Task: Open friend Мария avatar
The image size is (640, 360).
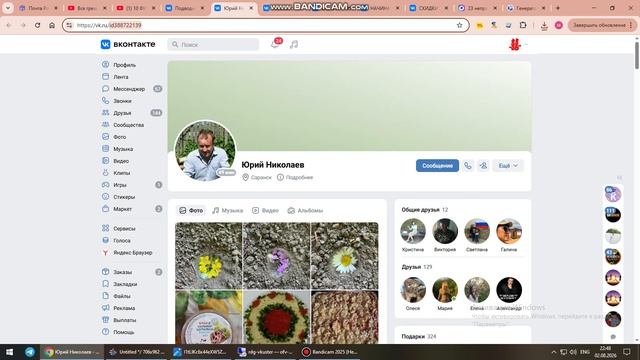Action: click(x=445, y=290)
